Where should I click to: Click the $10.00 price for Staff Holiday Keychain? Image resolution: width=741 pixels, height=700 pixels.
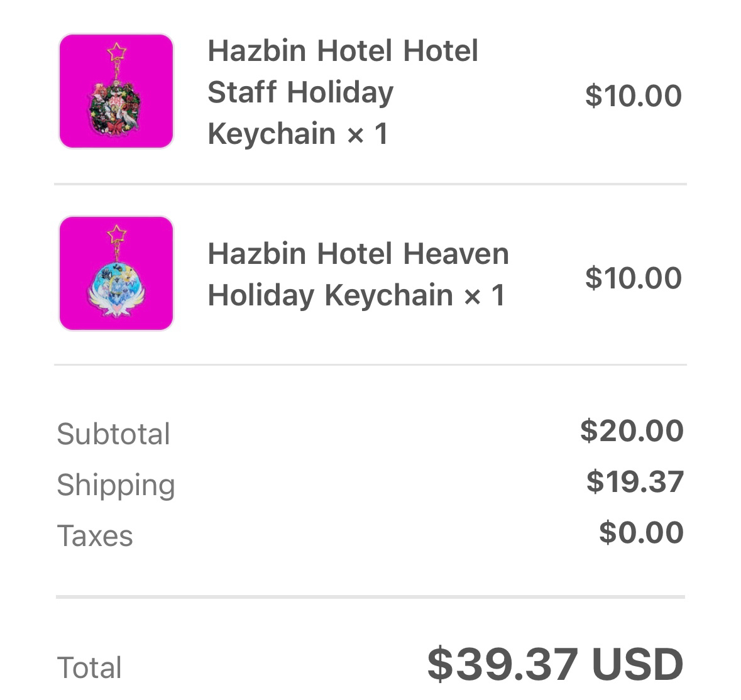pyautogui.click(x=633, y=96)
